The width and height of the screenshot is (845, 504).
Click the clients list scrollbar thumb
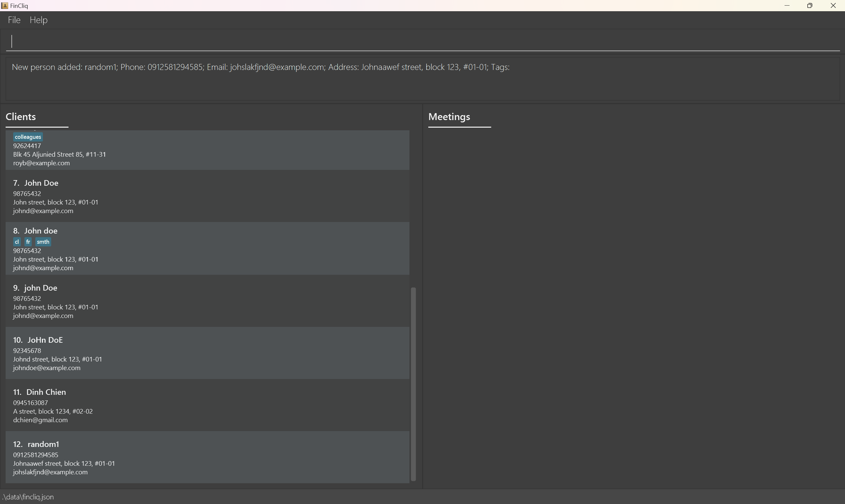pyautogui.click(x=413, y=384)
